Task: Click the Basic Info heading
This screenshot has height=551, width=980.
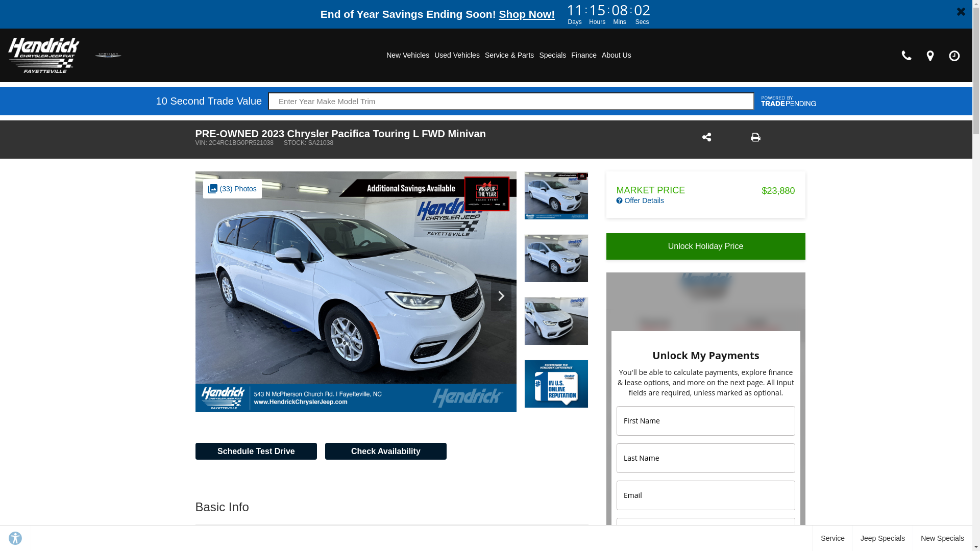Action: 222,507
